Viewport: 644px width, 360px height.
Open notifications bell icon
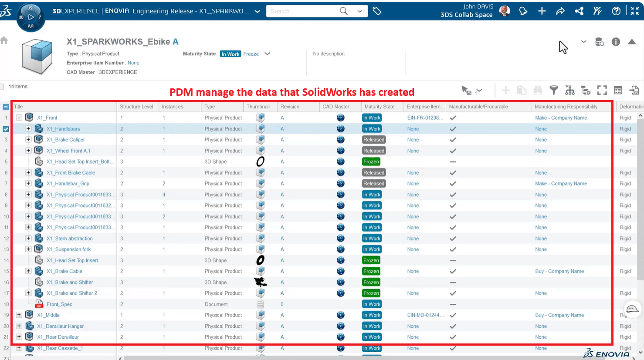point(523,11)
